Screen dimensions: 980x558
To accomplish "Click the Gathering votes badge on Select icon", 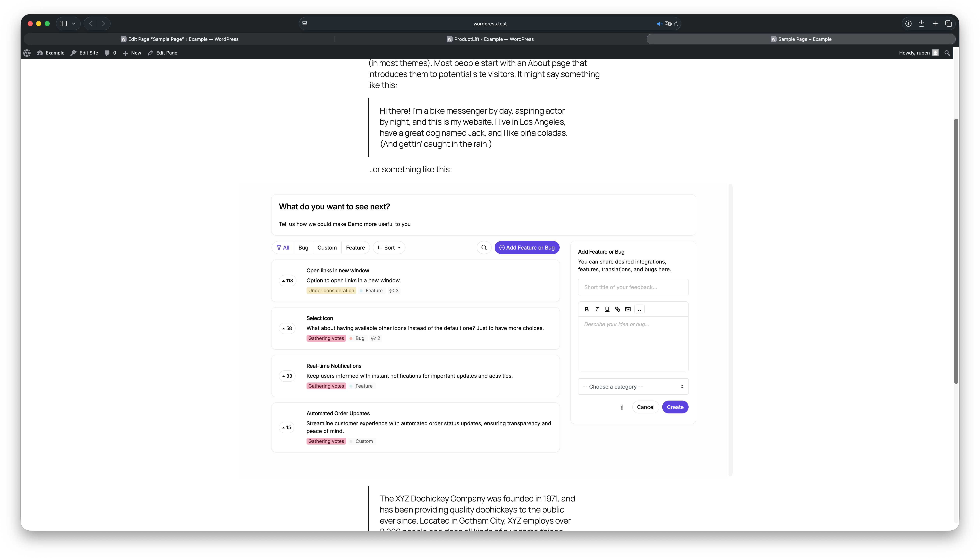I will coord(326,338).
